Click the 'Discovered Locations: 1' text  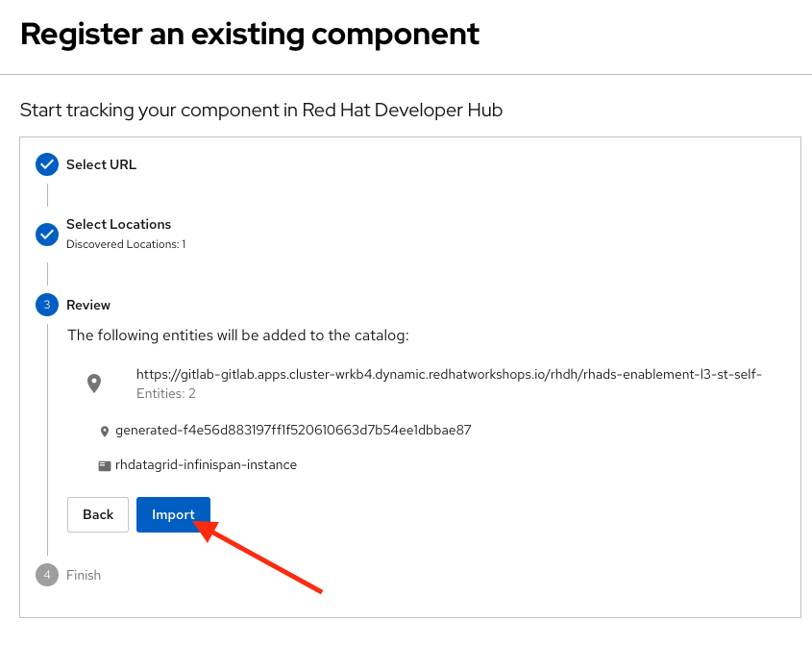point(126,244)
